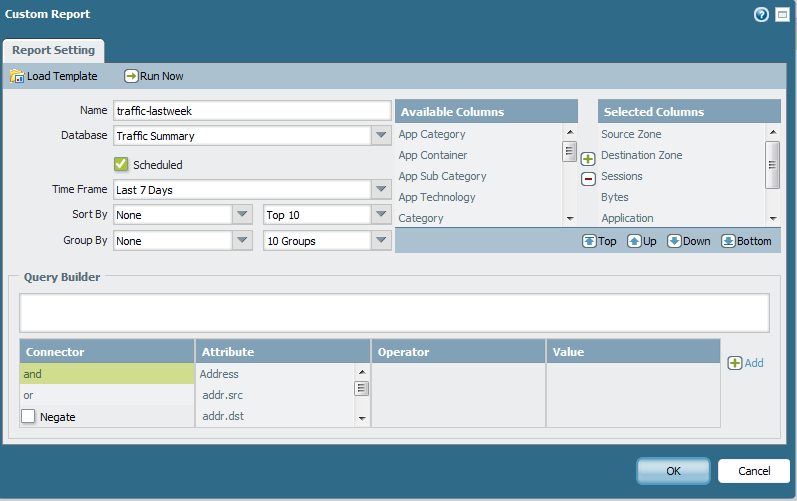This screenshot has height=501, width=797.
Task: Click the green plus add-column icon
Action: [588, 159]
